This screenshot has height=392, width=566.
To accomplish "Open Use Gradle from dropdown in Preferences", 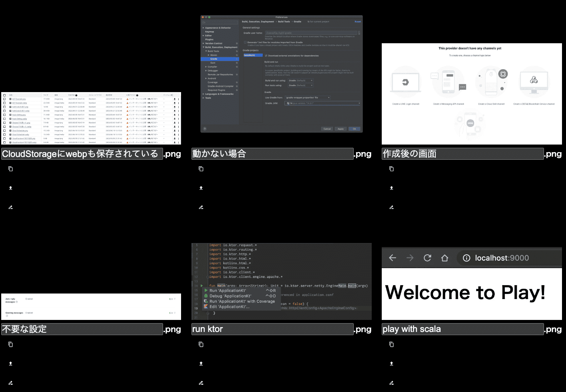I will [307, 97].
